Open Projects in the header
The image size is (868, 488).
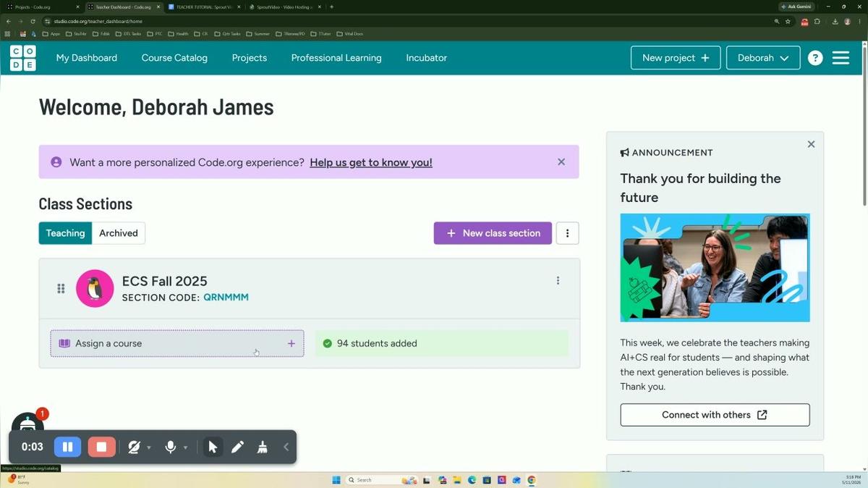(250, 58)
